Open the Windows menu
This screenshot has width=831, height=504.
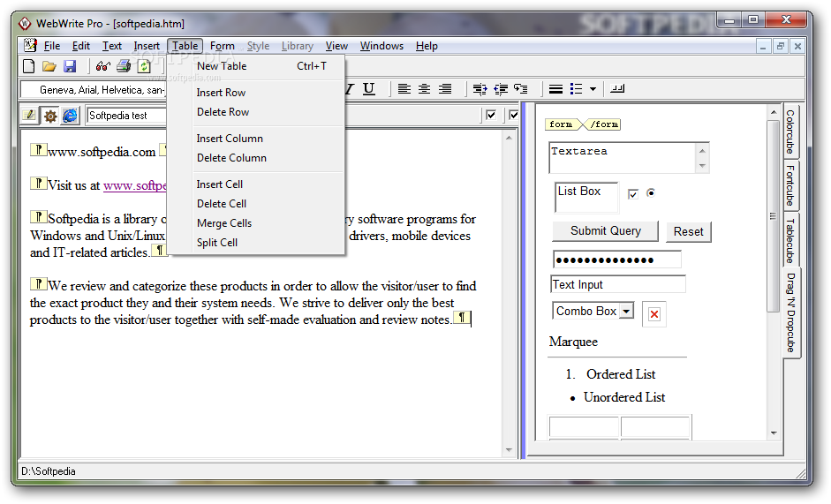tap(382, 46)
